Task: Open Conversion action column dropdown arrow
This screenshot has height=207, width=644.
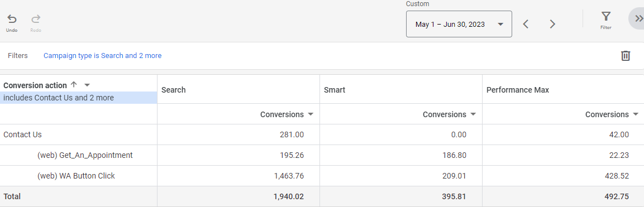Action: click(x=87, y=85)
